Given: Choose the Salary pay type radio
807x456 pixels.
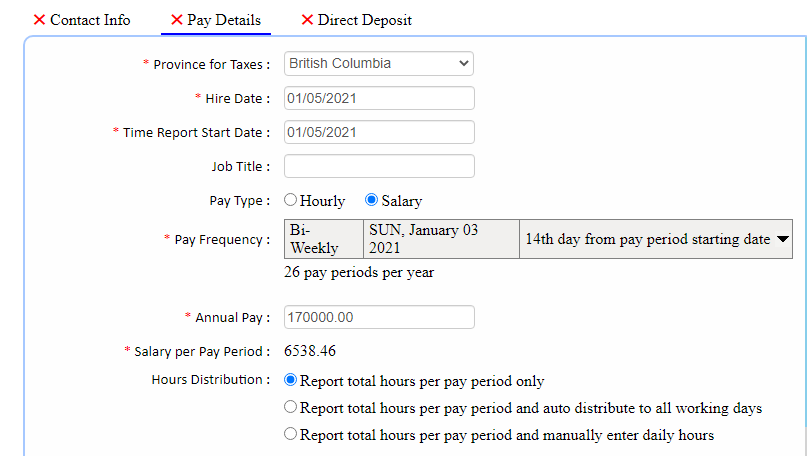Looking at the screenshot, I should point(371,200).
